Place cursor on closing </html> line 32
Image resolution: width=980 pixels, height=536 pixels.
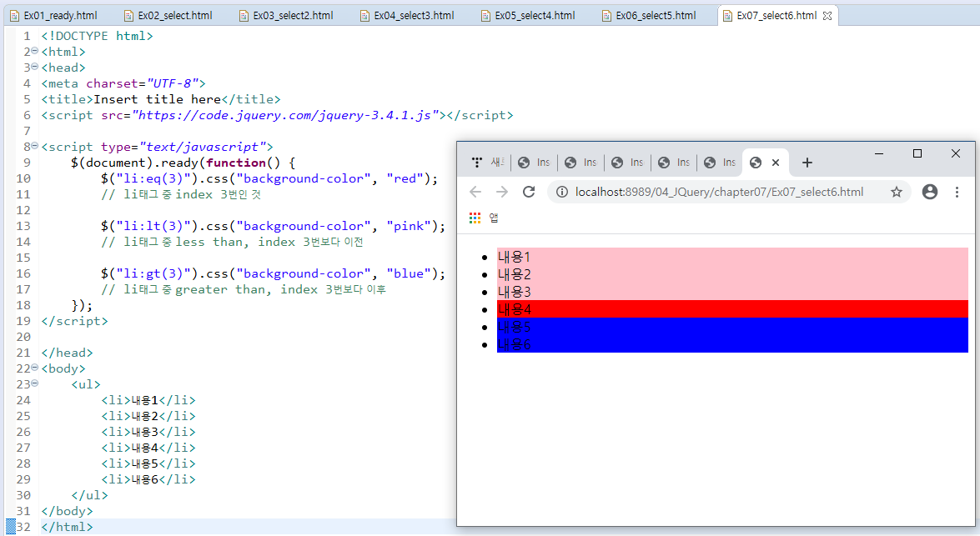click(67, 527)
